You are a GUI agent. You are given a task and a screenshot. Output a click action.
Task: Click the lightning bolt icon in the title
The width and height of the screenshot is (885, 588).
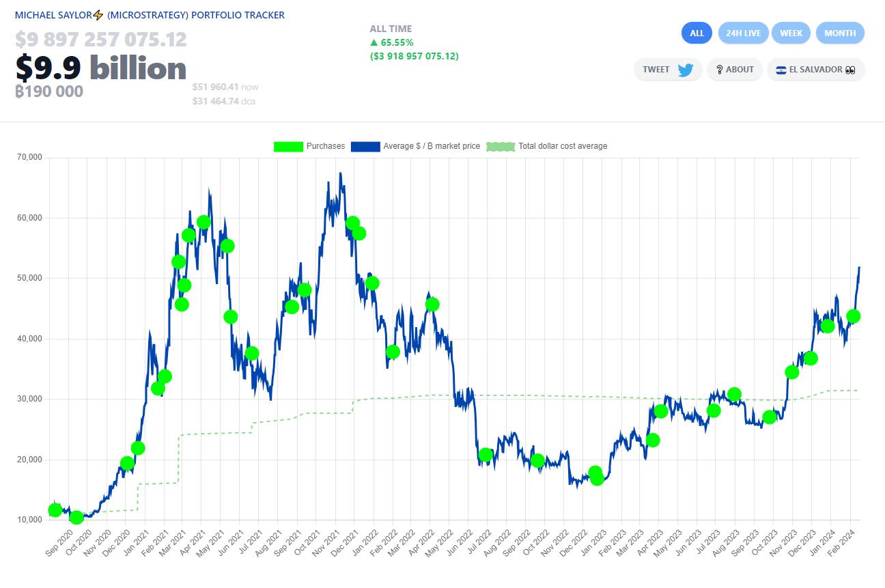pos(98,15)
